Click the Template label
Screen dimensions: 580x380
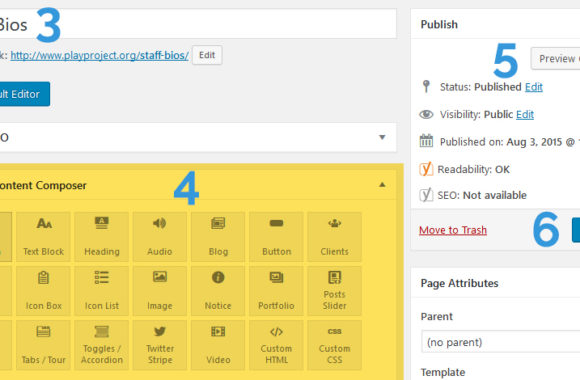(x=443, y=372)
